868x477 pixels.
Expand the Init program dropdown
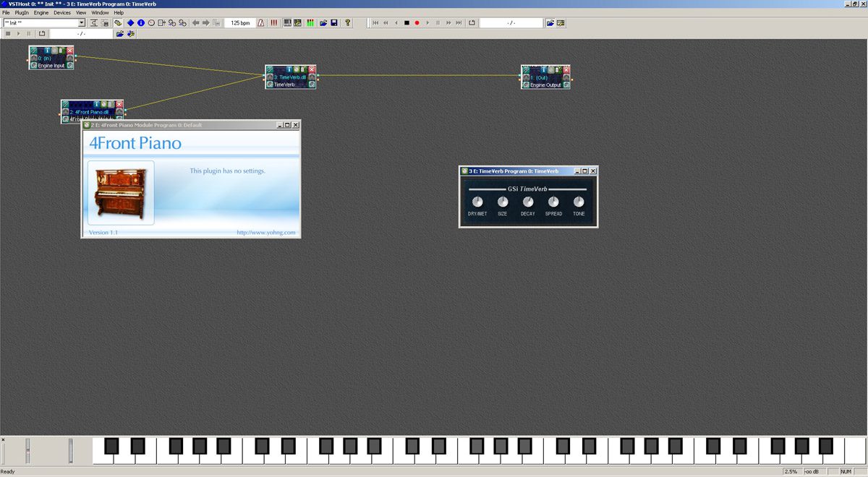coord(82,23)
